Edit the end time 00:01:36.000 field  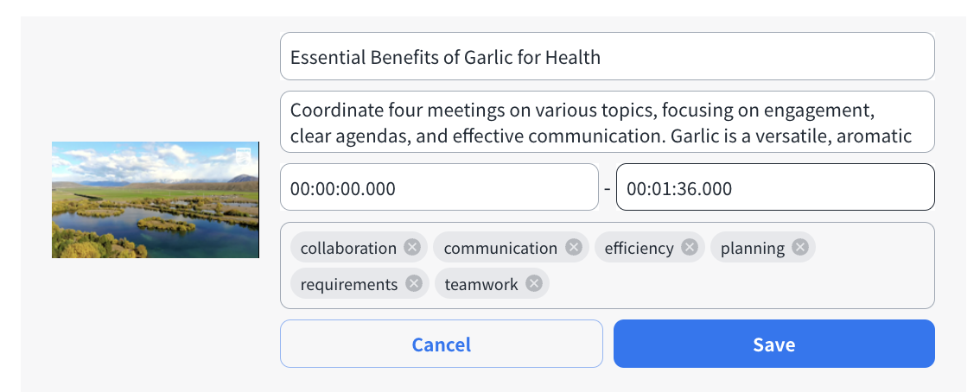(x=774, y=187)
